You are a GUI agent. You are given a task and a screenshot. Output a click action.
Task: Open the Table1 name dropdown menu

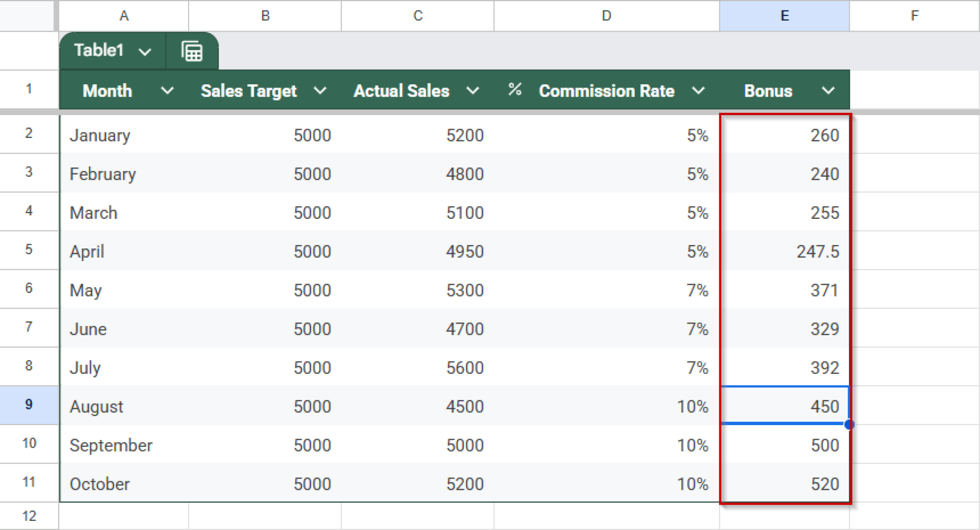145,50
